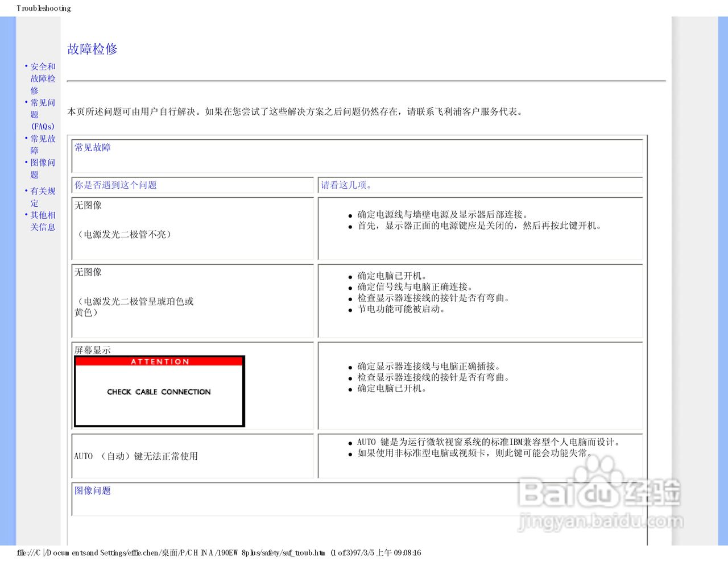
Task: Click the 常见故障 table section header
Action: [93, 147]
